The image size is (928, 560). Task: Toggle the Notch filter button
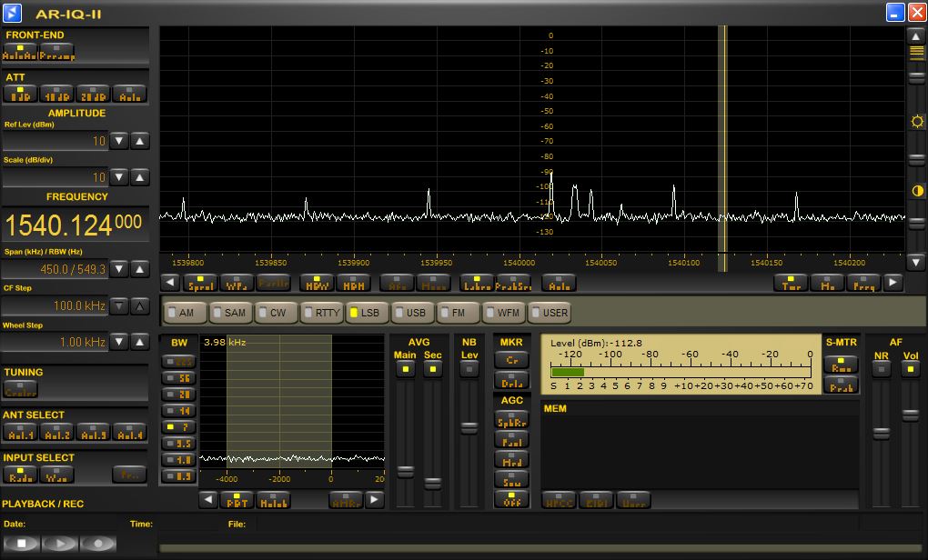pos(274,500)
